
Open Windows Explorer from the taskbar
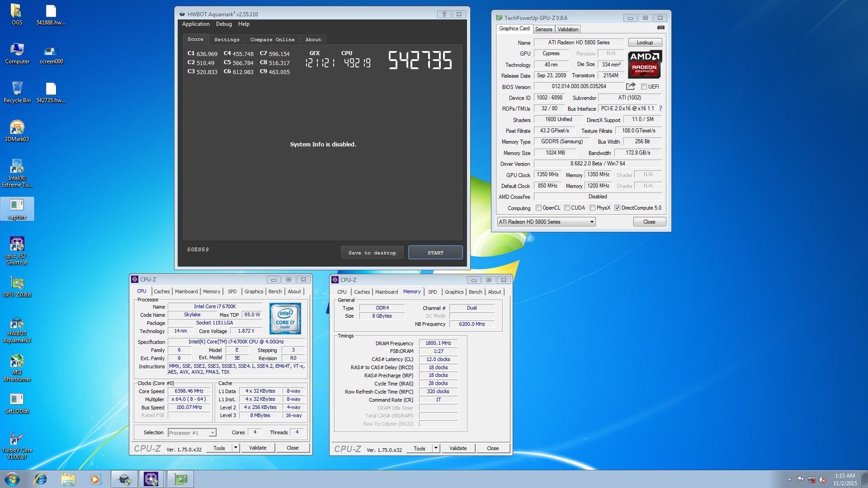click(x=68, y=479)
